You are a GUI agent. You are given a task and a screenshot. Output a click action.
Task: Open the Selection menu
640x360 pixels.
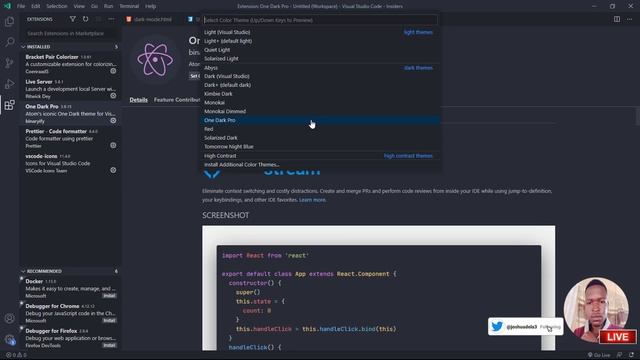[57, 6]
